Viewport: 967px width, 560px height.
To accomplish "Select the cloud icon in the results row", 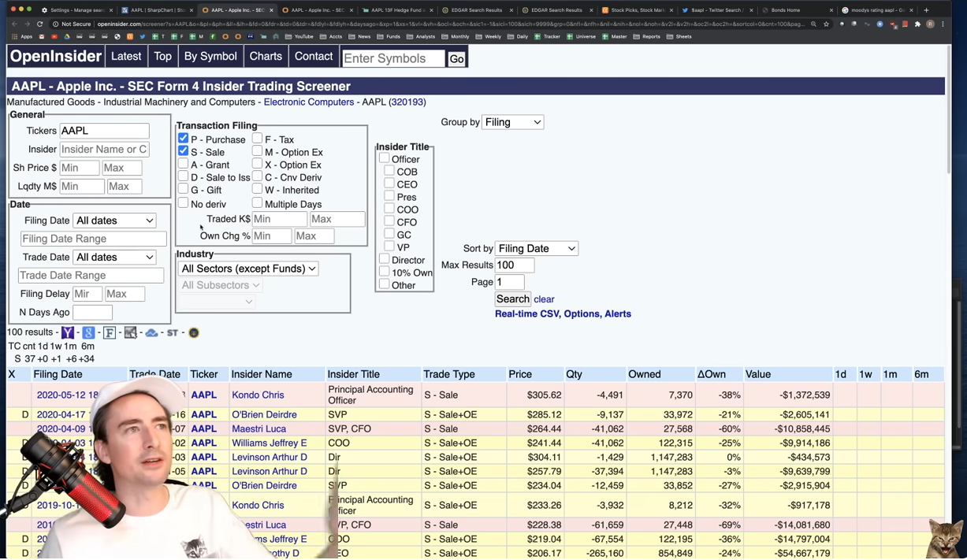I will [x=151, y=332].
